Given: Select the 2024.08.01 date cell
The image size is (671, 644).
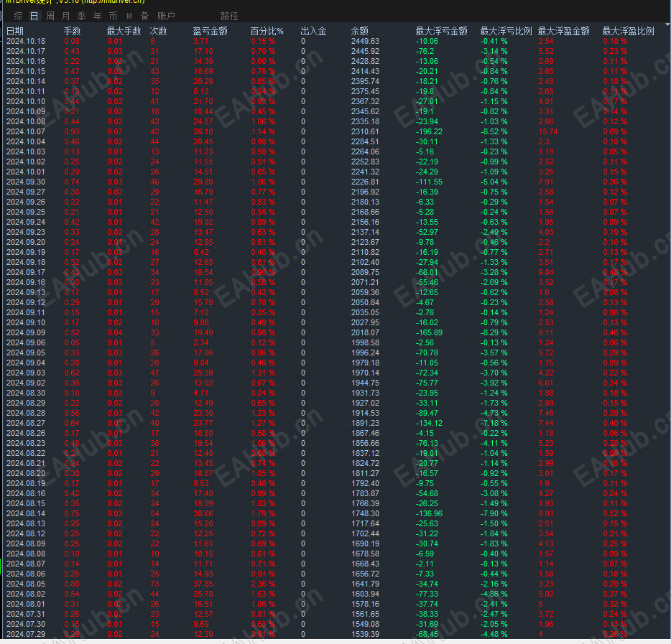Looking at the screenshot, I should pos(26,605).
